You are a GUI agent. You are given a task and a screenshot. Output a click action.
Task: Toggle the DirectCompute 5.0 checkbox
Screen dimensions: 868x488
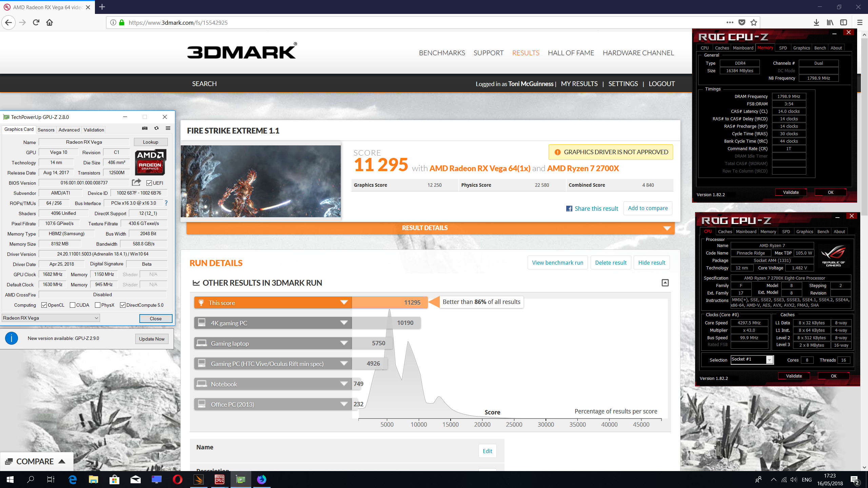pos(123,305)
